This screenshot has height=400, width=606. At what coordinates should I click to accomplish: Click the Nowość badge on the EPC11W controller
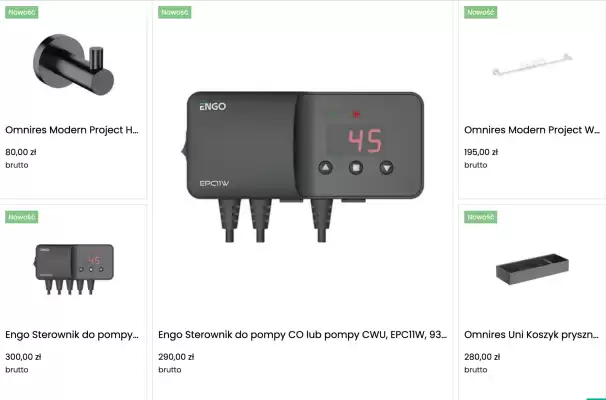point(175,12)
